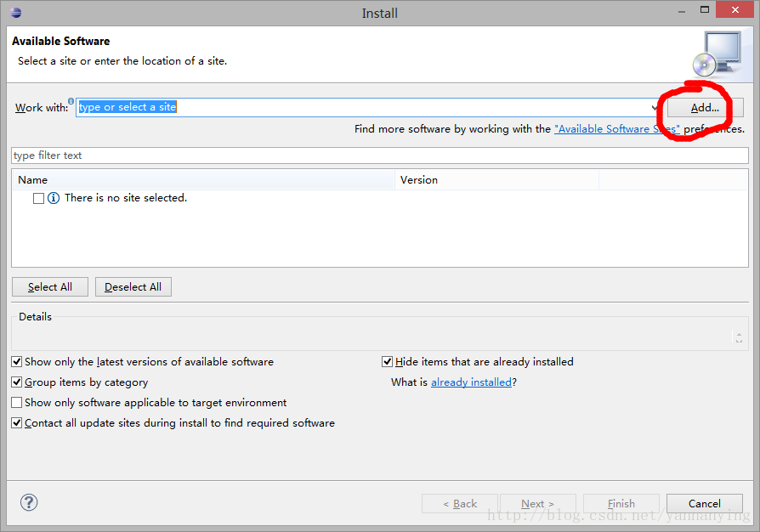Minimize the Install window
760x532 pixels.
(682, 11)
